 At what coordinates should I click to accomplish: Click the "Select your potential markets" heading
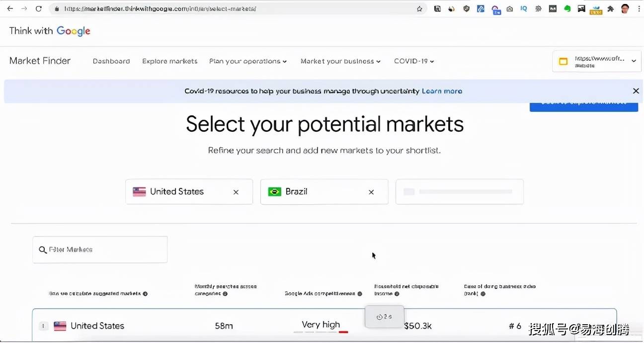pyautogui.click(x=324, y=124)
